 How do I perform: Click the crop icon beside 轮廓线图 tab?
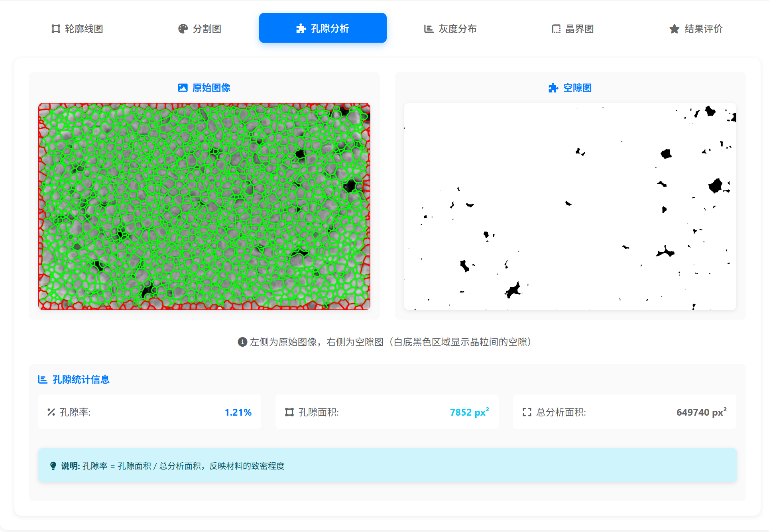(55, 28)
